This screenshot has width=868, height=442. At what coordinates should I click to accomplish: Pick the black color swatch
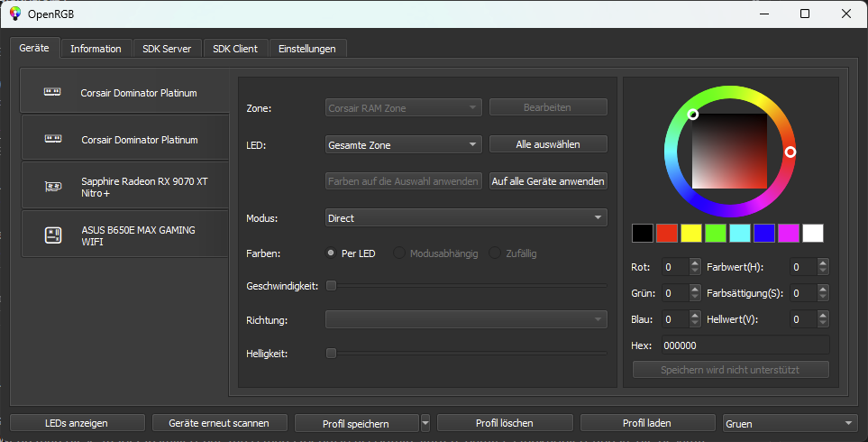click(x=643, y=234)
